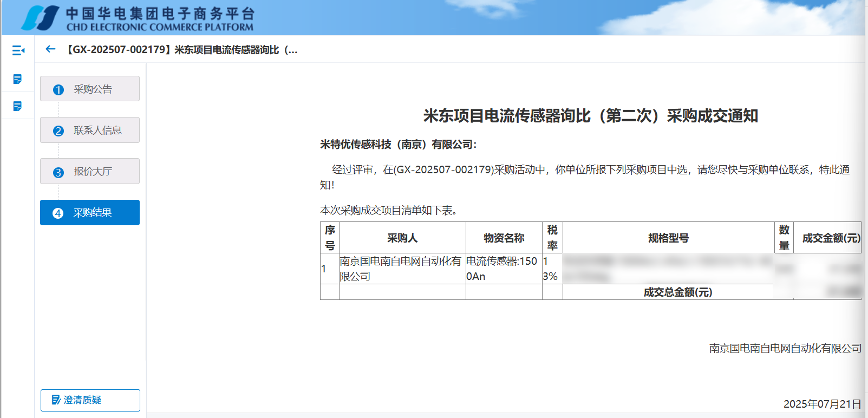Go back using the left arrow
This screenshot has height=418, width=868.
(50, 49)
